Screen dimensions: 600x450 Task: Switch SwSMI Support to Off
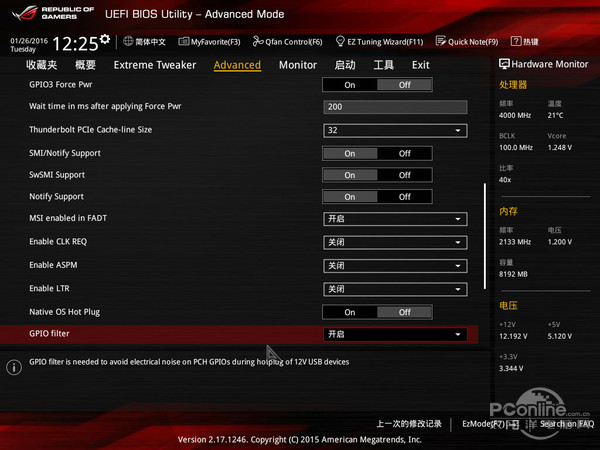(404, 175)
